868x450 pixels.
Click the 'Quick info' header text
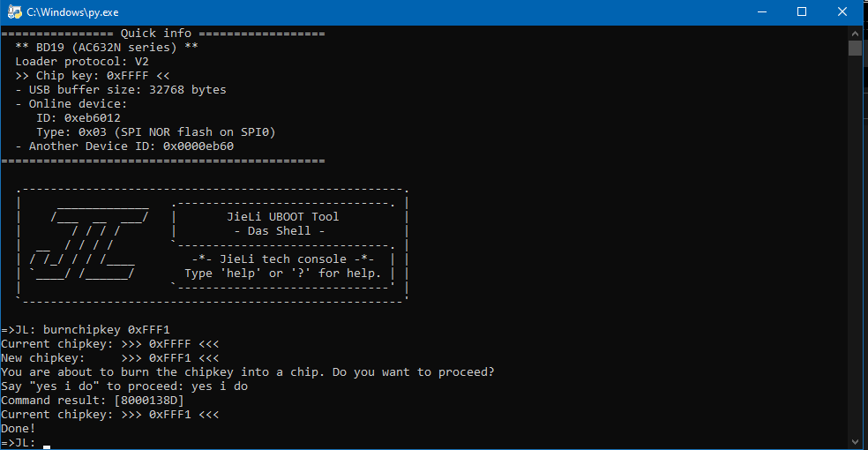(x=156, y=34)
